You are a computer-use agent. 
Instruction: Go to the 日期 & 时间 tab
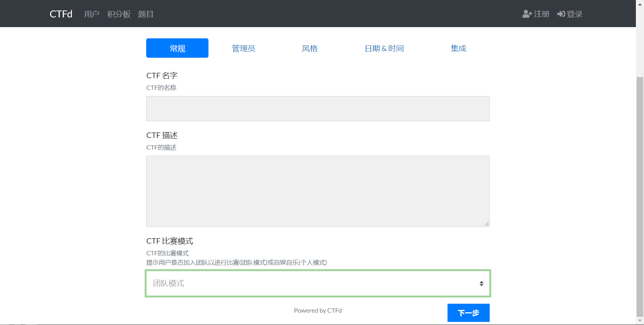384,48
